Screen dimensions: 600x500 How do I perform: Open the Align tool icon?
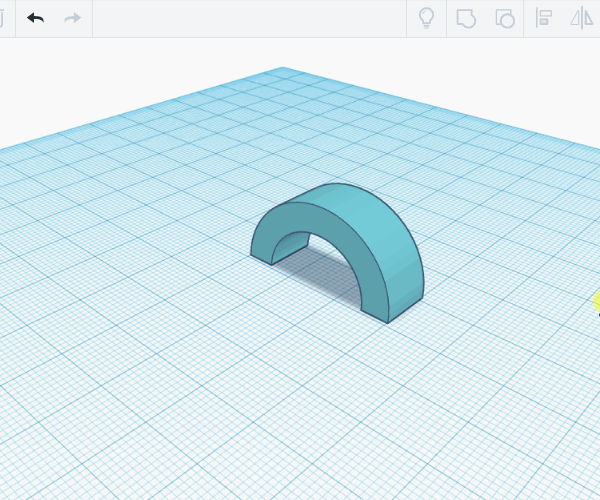pyautogui.click(x=544, y=18)
